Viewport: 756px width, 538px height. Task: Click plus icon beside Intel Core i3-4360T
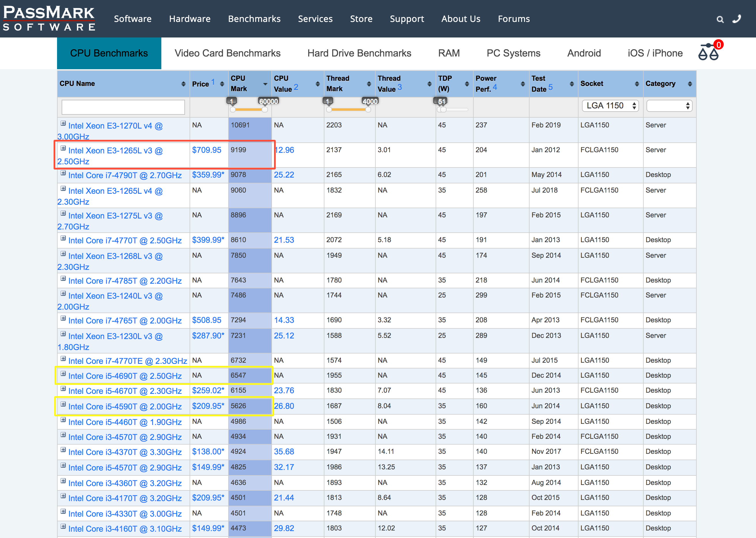pyautogui.click(x=63, y=481)
